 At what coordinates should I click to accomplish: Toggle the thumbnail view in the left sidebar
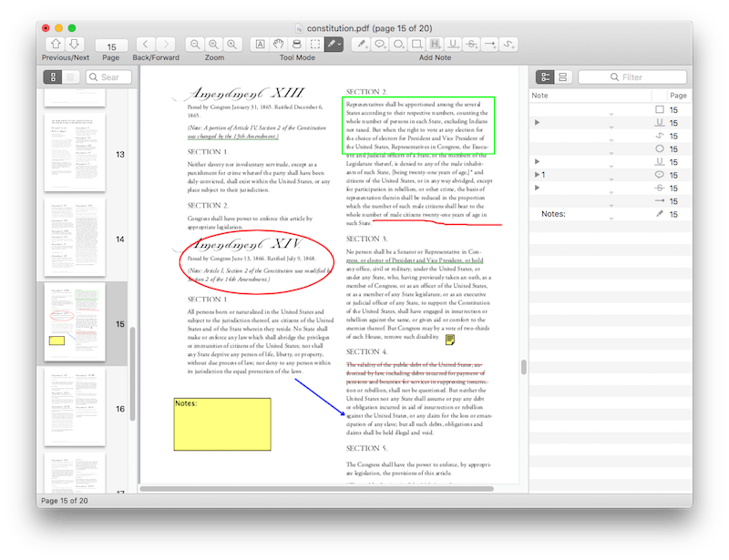click(52, 76)
